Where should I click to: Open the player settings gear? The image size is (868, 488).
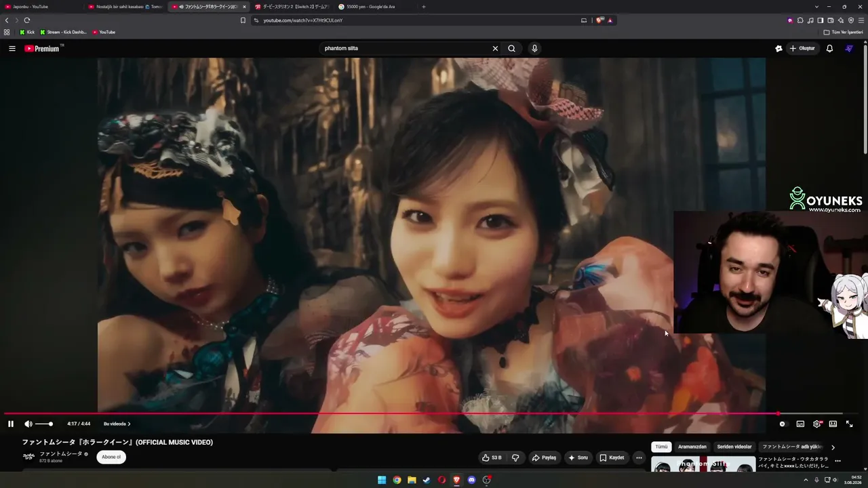(817, 424)
